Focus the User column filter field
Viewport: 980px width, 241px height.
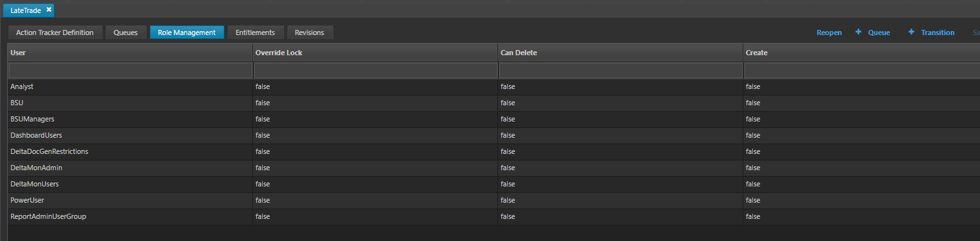click(x=130, y=70)
